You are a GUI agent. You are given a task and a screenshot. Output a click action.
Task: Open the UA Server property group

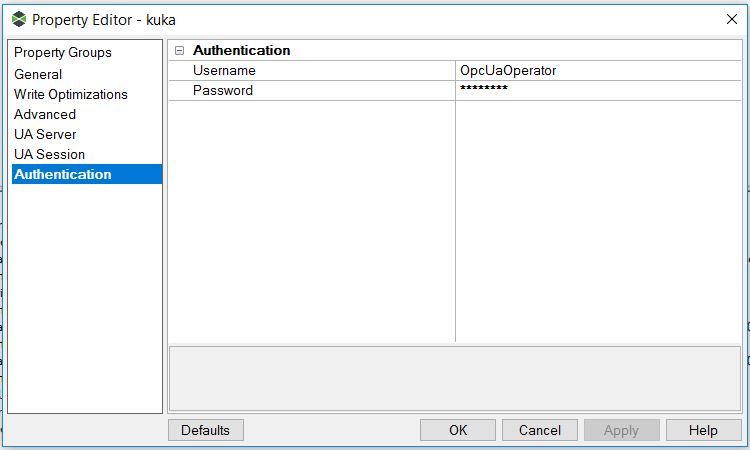coord(45,134)
